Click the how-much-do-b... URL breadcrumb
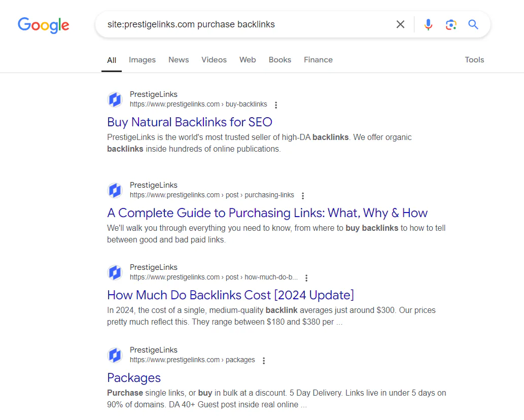 point(214,277)
